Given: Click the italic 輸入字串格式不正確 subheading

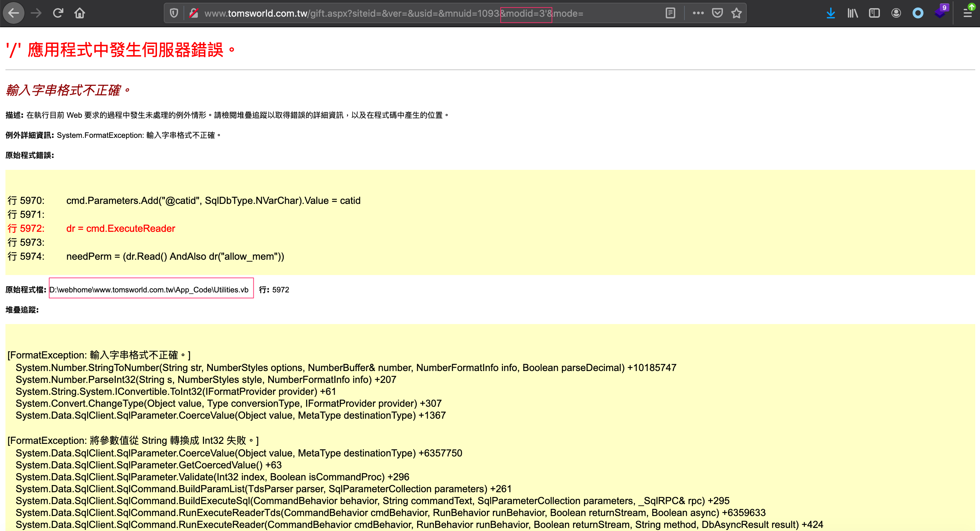Looking at the screenshot, I should click(x=68, y=90).
